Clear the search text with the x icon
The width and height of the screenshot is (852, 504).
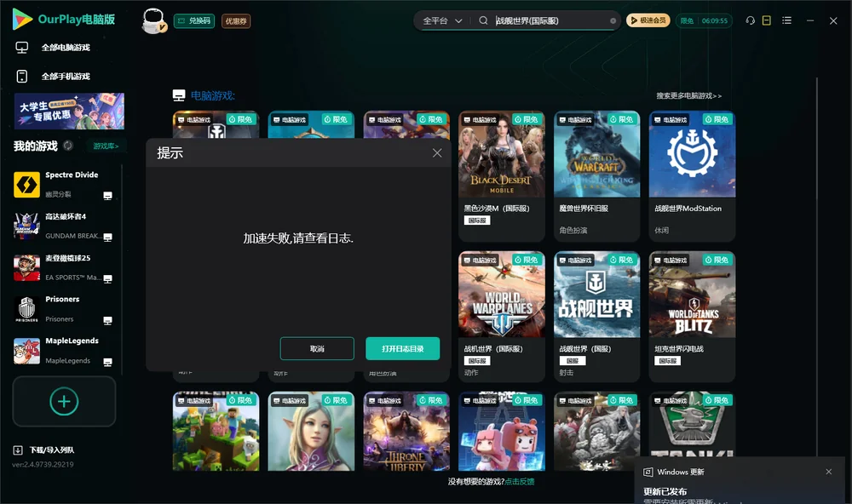coord(613,20)
